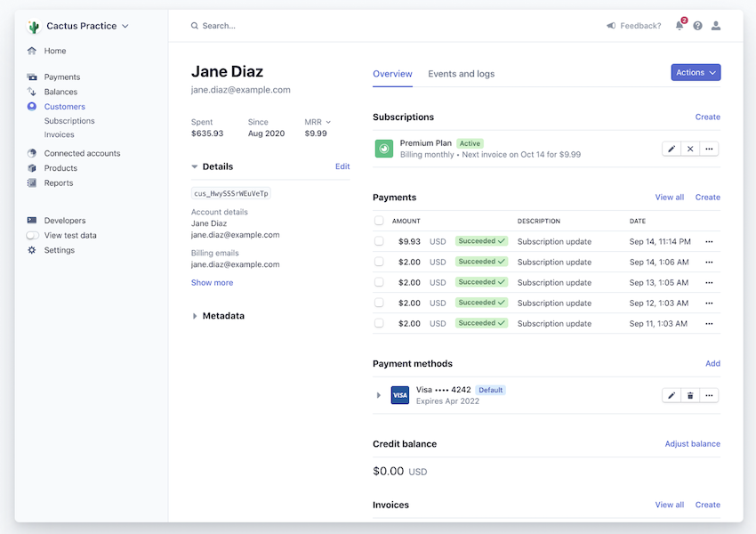The width and height of the screenshot is (756, 534).
Task: Cancel the Premium Plan using the X icon
Action: (x=690, y=148)
